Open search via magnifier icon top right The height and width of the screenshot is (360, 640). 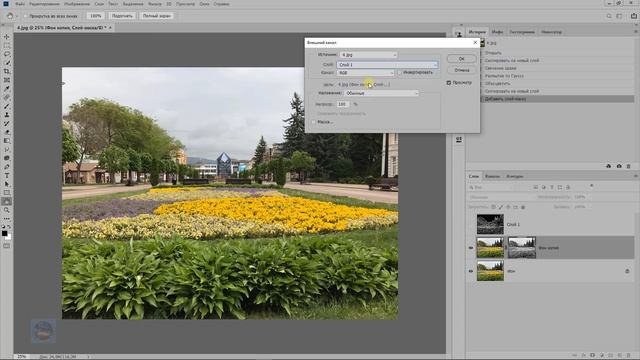point(609,16)
